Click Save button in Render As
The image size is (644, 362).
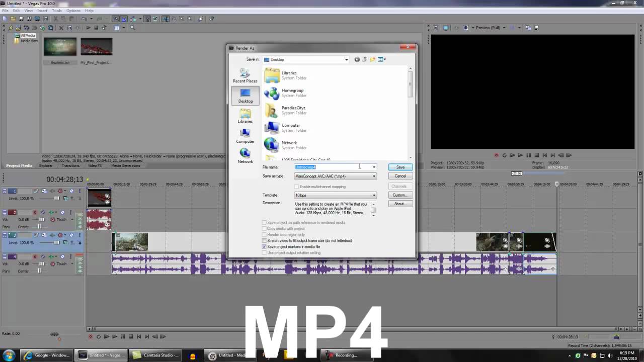pyautogui.click(x=400, y=167)
